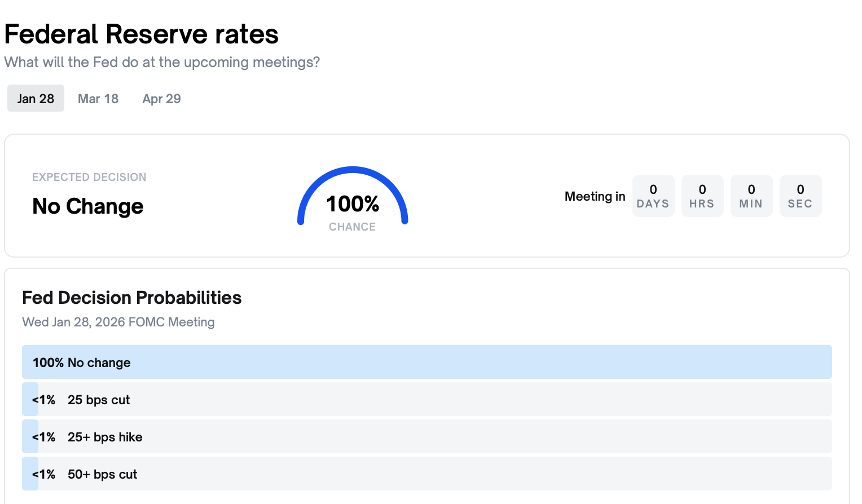Click the Federal Reserve rates heading
The width and height of the screenshot is (862, 504).
(141, 34)
